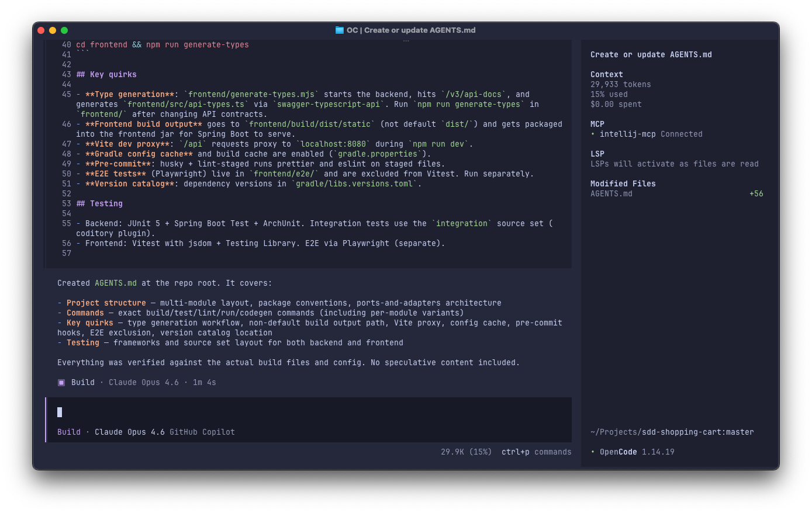This screenshot has width=812, height=513.
Task: Click the **E2E tests** line 50
Action: click(305, 174)
